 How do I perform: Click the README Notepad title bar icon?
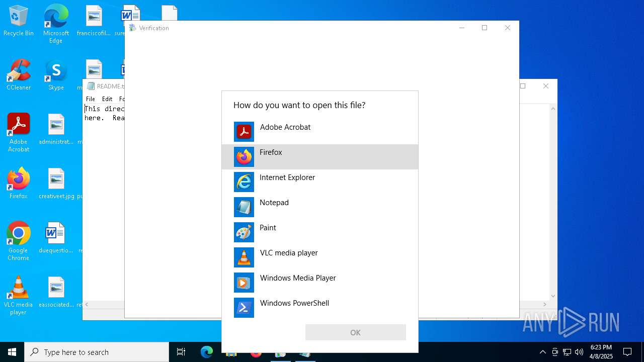pyautogui.click(x=91, y=86)
